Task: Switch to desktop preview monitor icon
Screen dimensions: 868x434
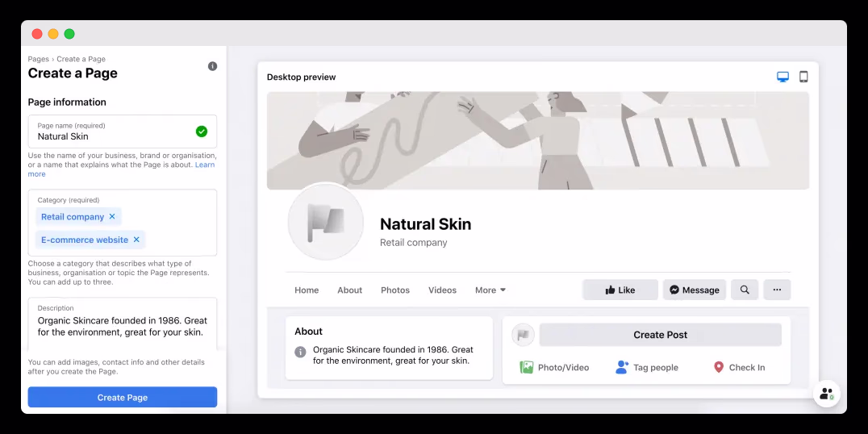Action: point(782,77)
